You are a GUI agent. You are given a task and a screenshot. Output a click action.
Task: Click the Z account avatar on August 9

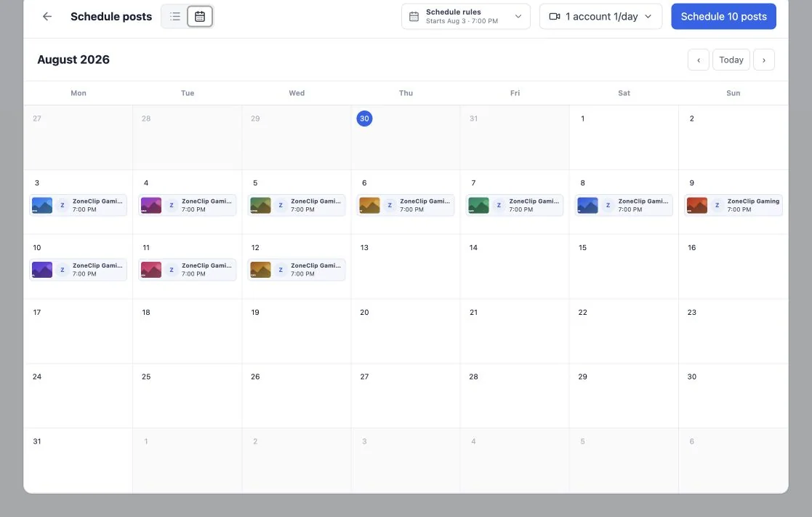717,205
